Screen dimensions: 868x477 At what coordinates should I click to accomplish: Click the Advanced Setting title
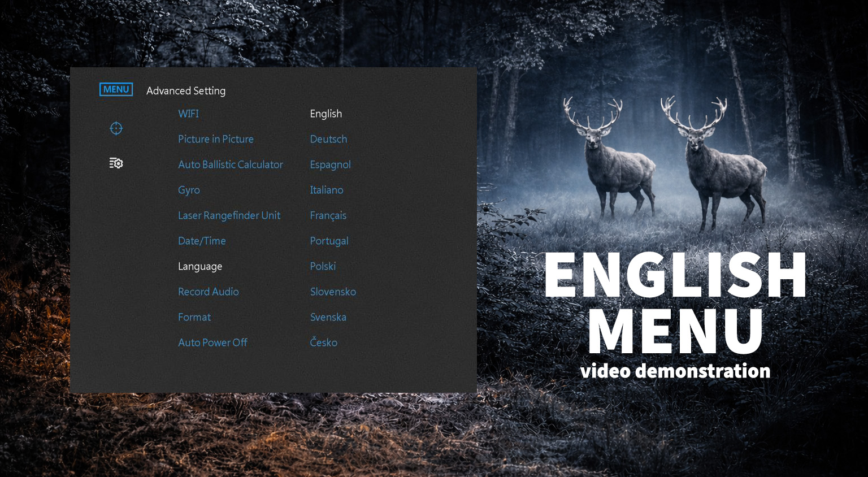tap(185, 90)
